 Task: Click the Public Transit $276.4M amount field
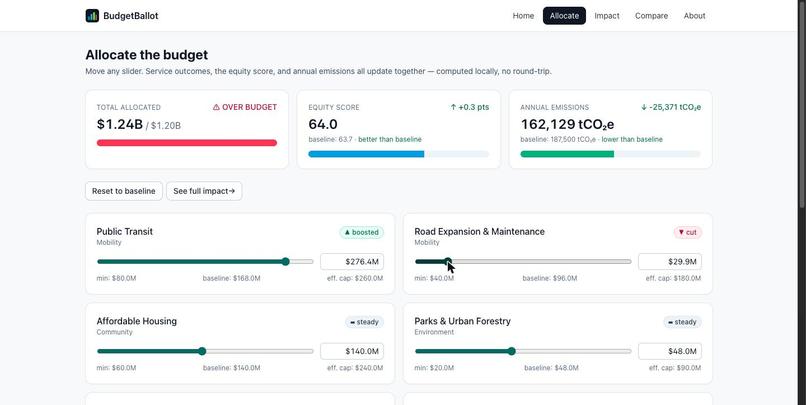(352, 262)
